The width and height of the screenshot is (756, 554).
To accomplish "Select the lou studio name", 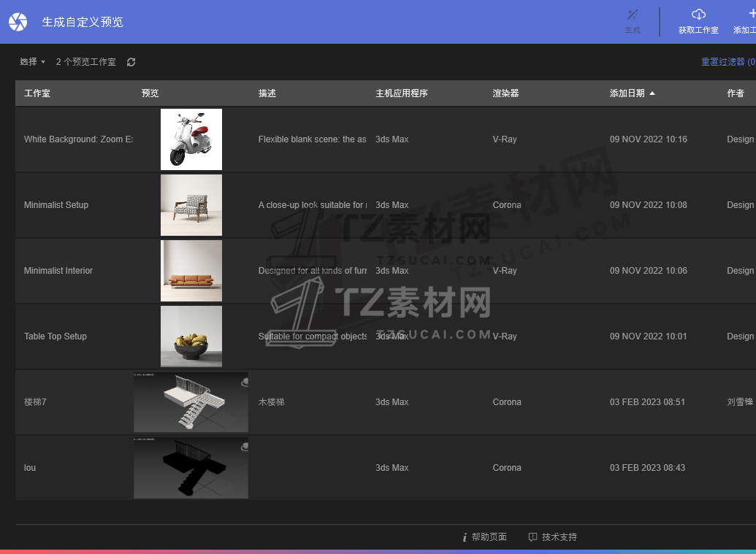I will point(30,468).
